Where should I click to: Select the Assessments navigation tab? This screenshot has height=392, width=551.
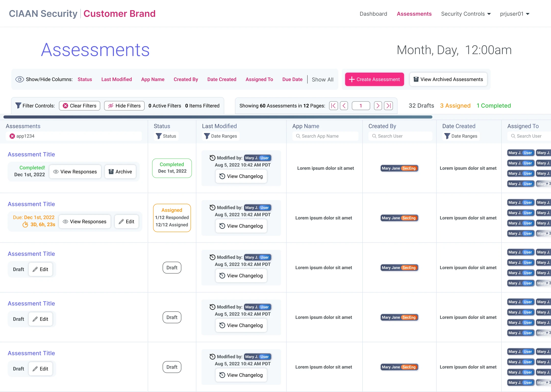click(414, 14)
